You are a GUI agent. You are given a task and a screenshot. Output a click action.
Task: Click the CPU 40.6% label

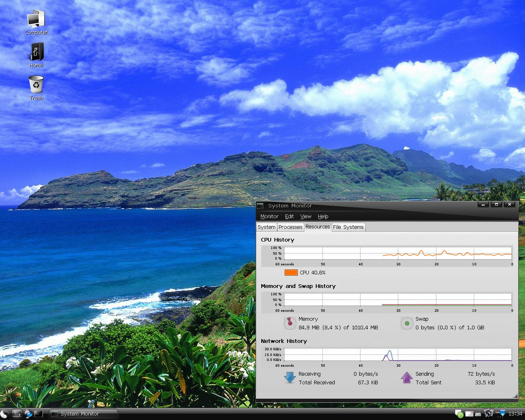coord(313,272)
